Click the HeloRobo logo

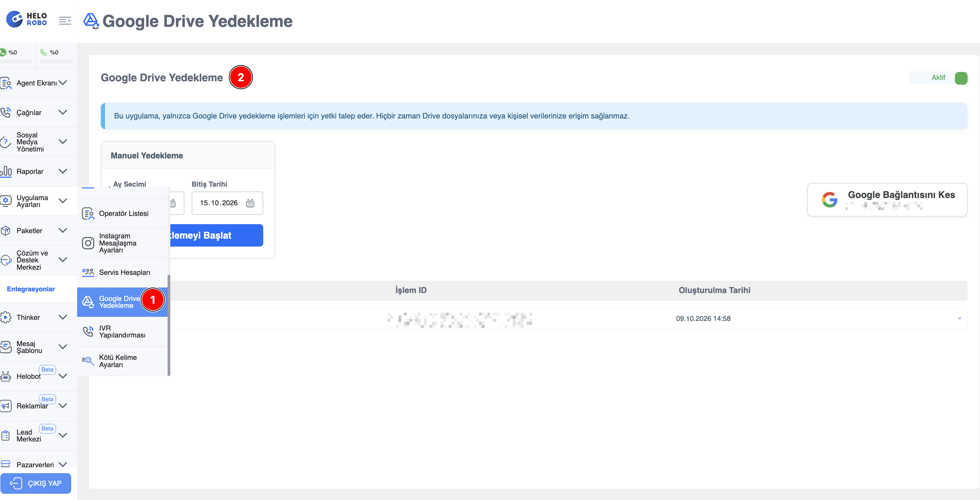[x=26, y=19]
